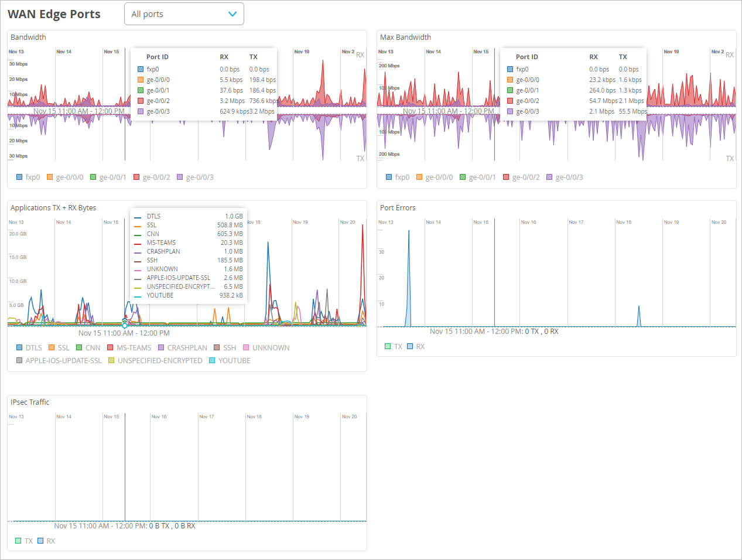Toggle RX series in Port Errors legend
Image resolution: width=742 pixels, height=560 pixels.
pyautogui.click(x=416, y=346)
